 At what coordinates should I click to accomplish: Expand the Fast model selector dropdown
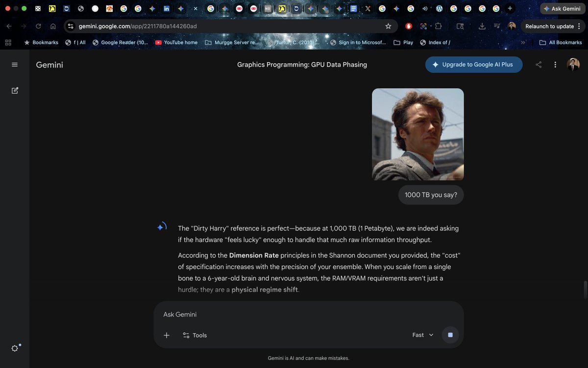[x=423, y=335]
